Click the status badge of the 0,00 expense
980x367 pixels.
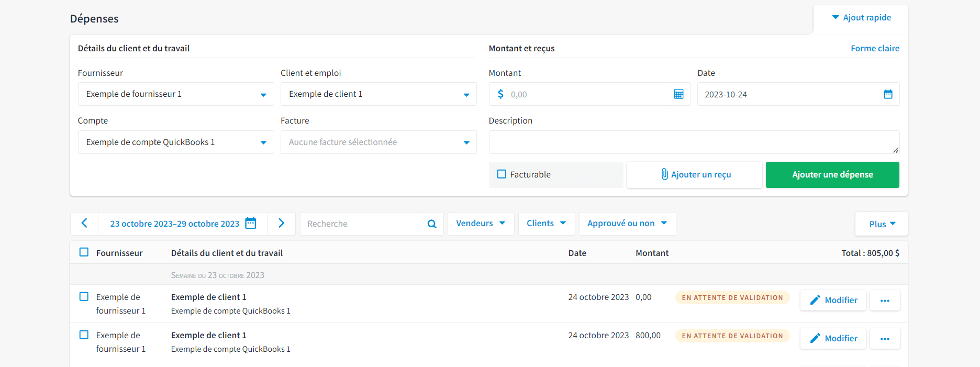click(x=732, y=297)
